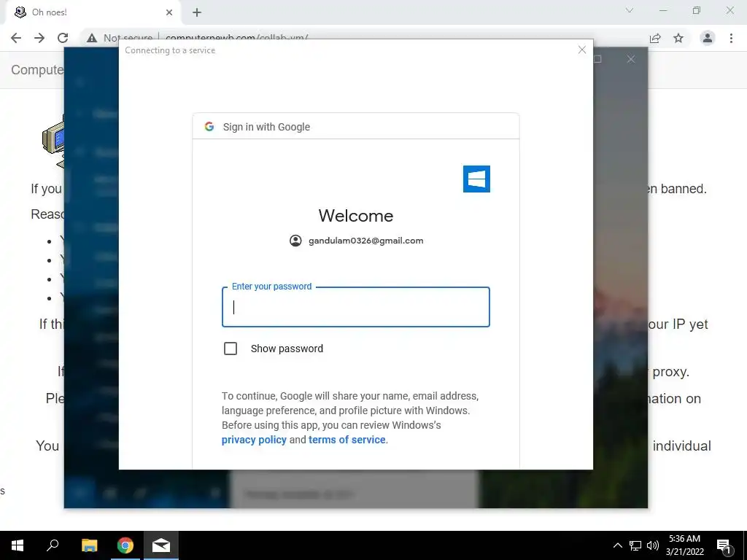Viewport: 747px width, 560px height.
Task: Bookmark this page with the star icon
Action: coord(678,38)
